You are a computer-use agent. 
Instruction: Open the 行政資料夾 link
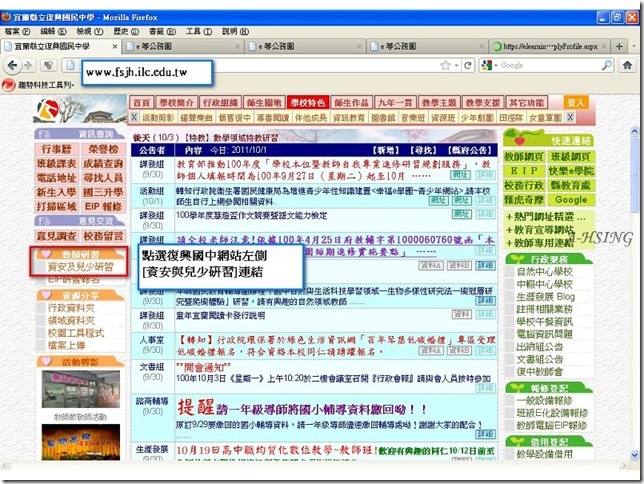pos(71,308)
